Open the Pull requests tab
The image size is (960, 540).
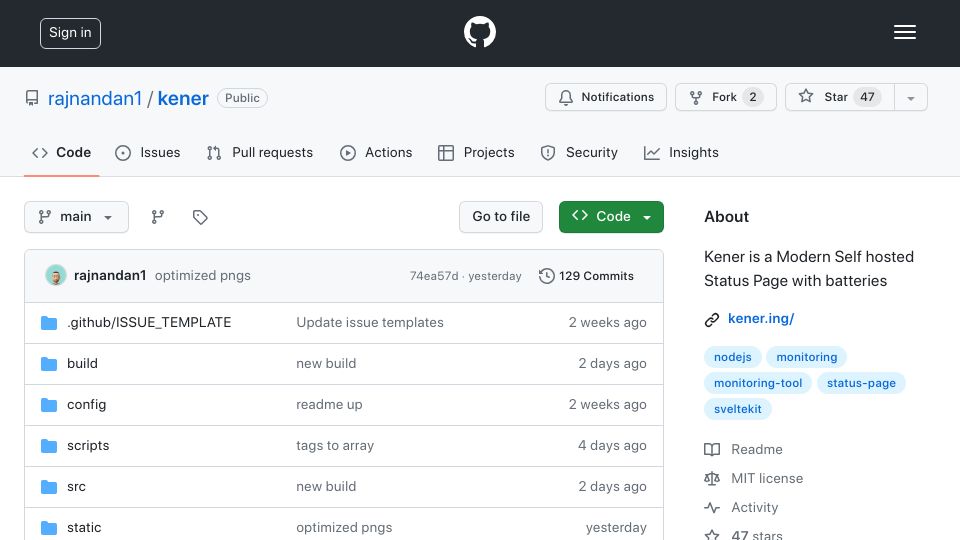tap(260, 152)
